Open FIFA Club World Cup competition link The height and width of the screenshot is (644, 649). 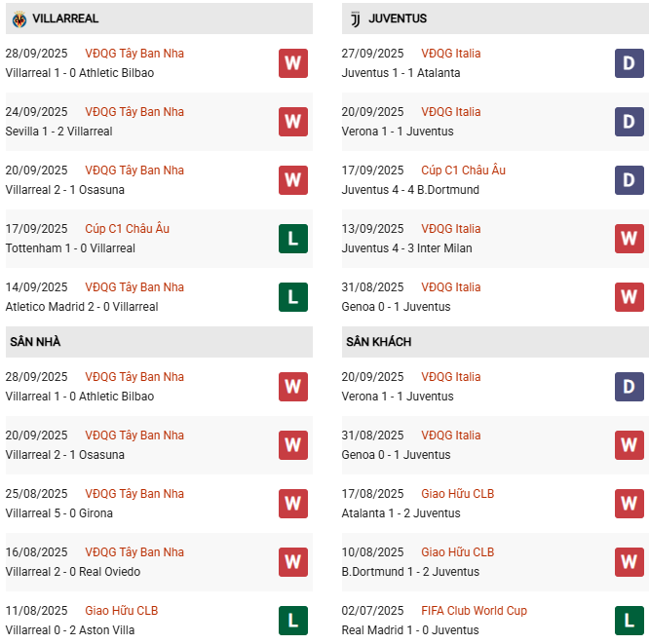474,611
